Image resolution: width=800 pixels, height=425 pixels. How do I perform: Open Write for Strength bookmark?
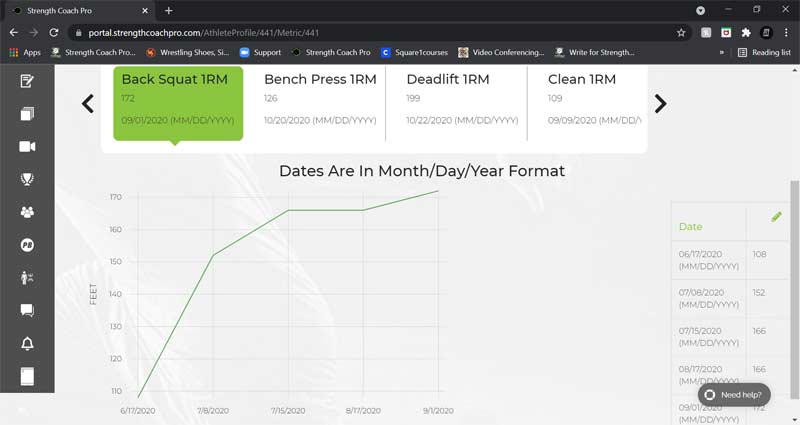pos(594,52)
